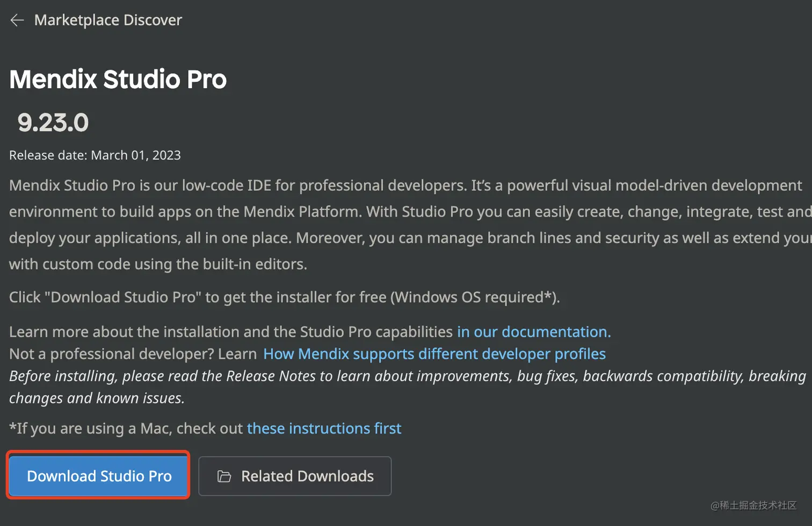Image resolution: width=812 pixels, height=526 pixels.
Task: Click the Download Studio Pro instruction sentence
Action: [x=285, y=297]
